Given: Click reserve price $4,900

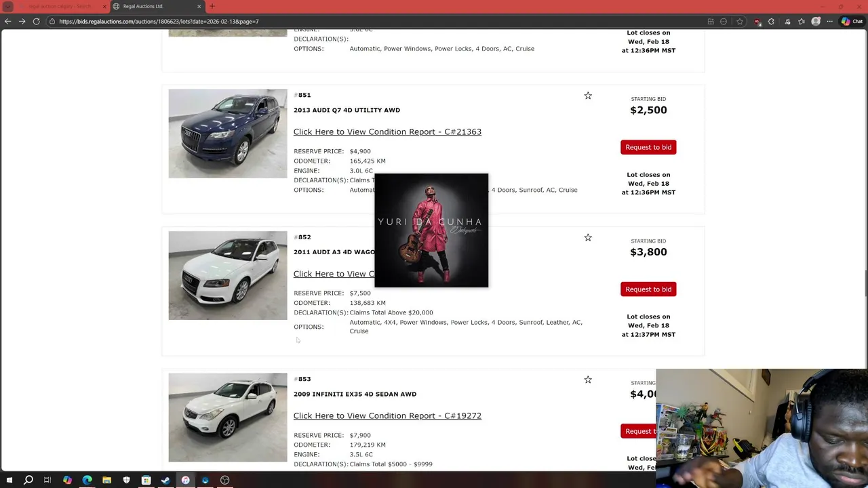Looking at the screenshot, I should coord(360,151).
